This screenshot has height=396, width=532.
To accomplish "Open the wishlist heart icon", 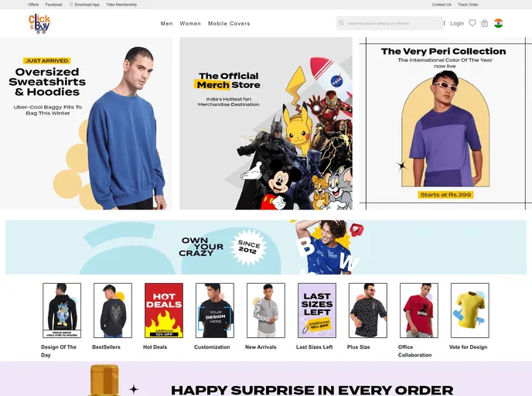I will pyautogui.click(x=472, y=23).
